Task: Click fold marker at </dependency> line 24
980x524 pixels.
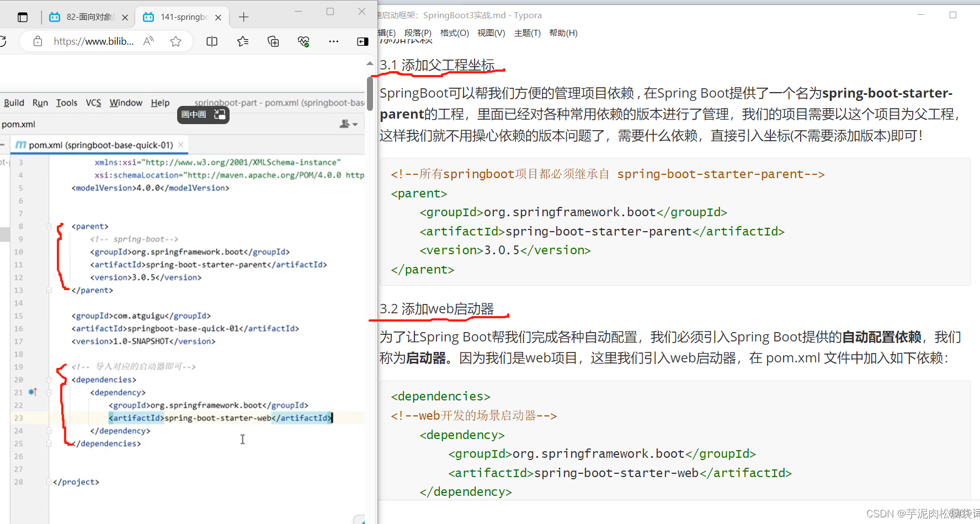Action: (49, 431)
